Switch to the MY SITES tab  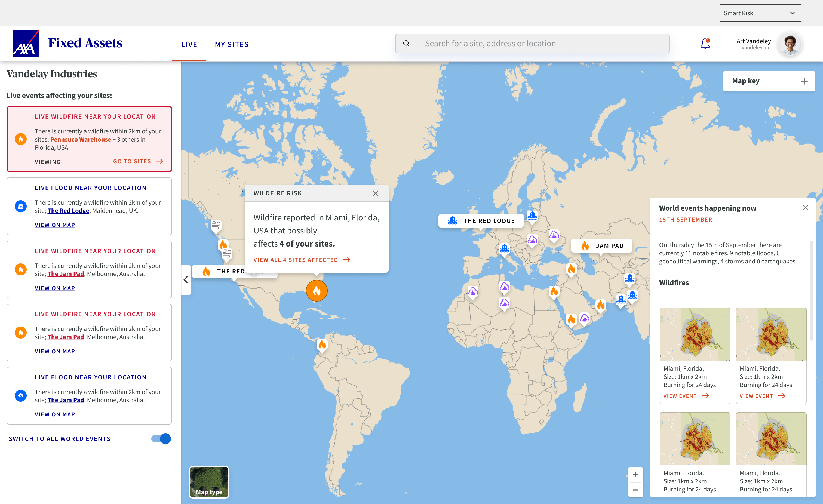point(232,44)
